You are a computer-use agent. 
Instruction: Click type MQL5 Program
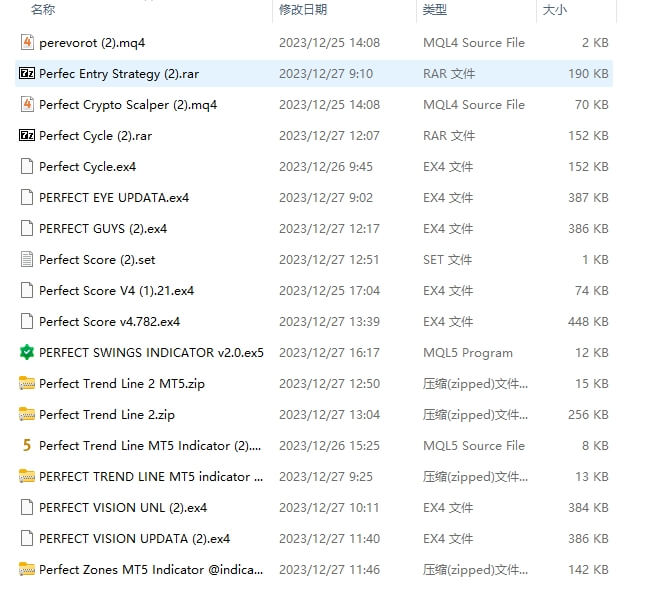(468, 353)
